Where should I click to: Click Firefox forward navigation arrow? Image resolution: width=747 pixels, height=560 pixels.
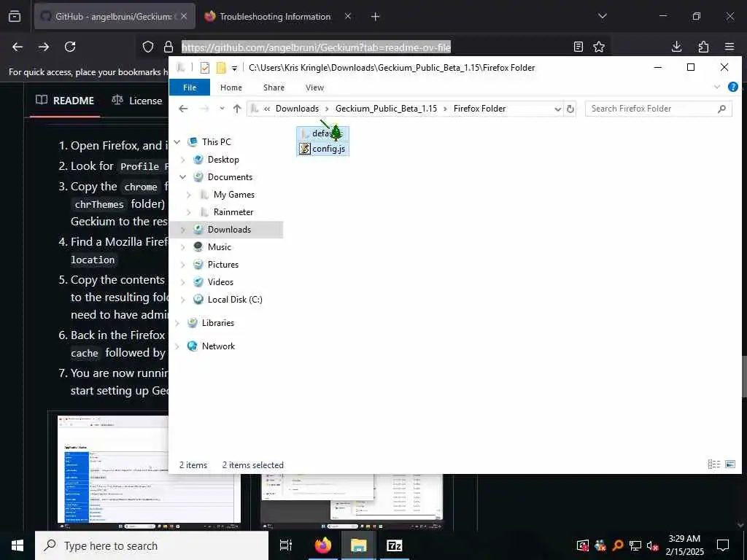click(x=44, y=47)
